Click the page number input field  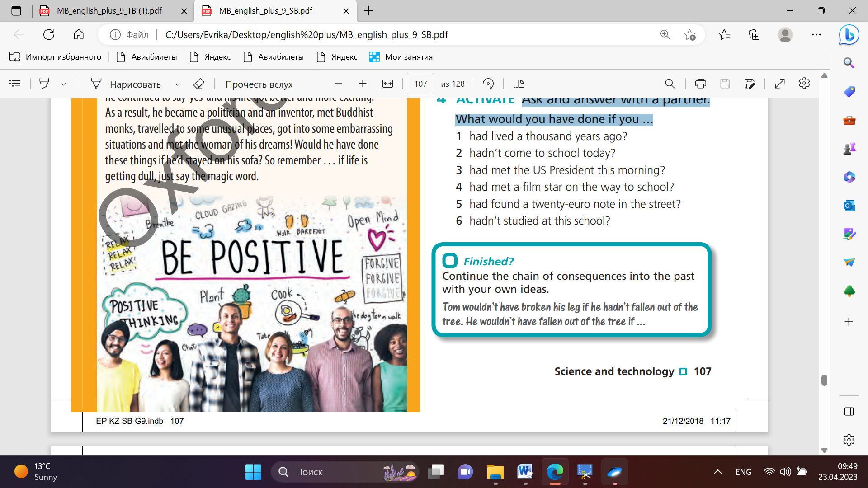coord(420,84)
